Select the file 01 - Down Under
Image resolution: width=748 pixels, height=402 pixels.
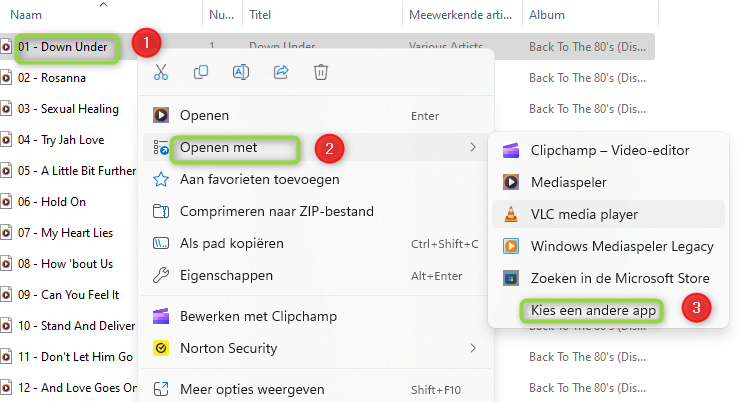(62, 47)
